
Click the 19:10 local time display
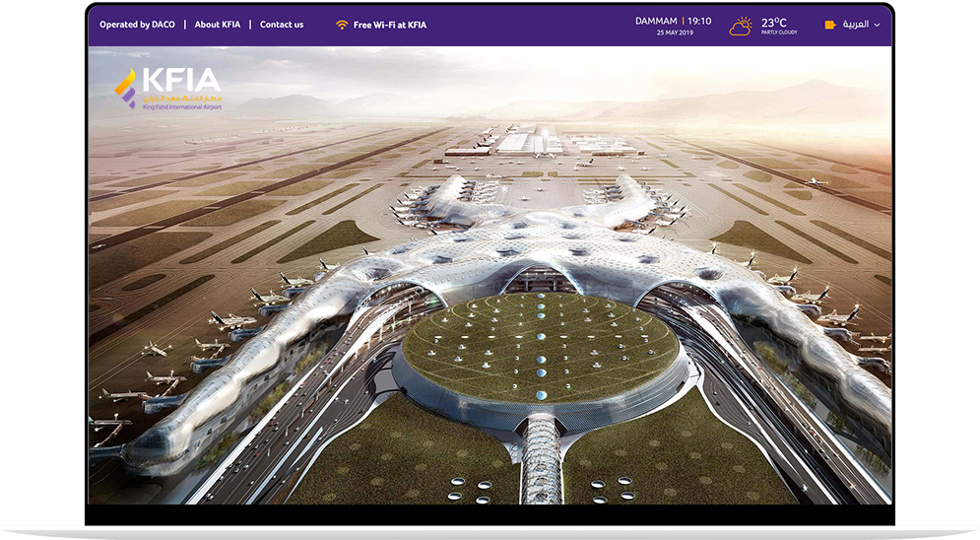[699, 21]
